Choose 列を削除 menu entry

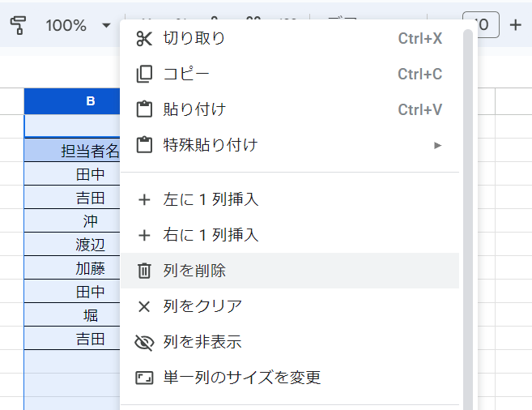[x=290, y=271]
